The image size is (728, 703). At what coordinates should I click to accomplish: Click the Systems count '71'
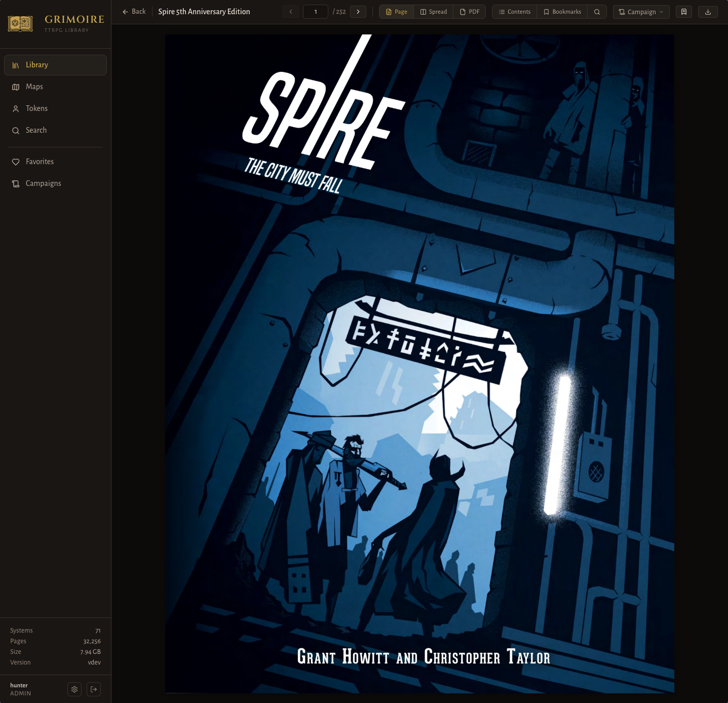(x=98, y=631)
